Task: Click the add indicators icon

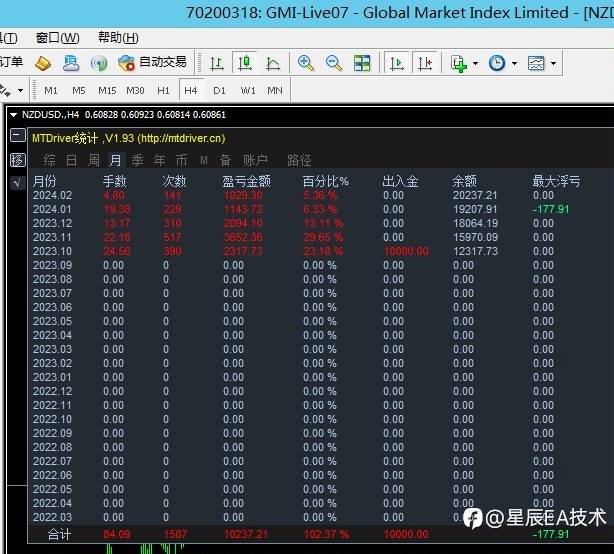Action: click(x=459, y=63)
